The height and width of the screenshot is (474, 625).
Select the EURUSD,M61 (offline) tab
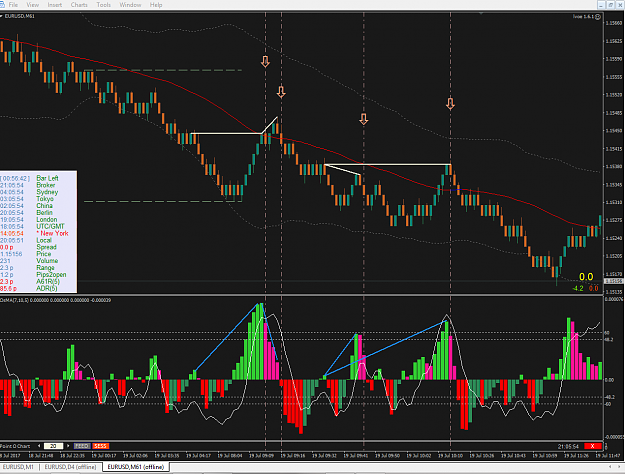click(x=136, y=467)
